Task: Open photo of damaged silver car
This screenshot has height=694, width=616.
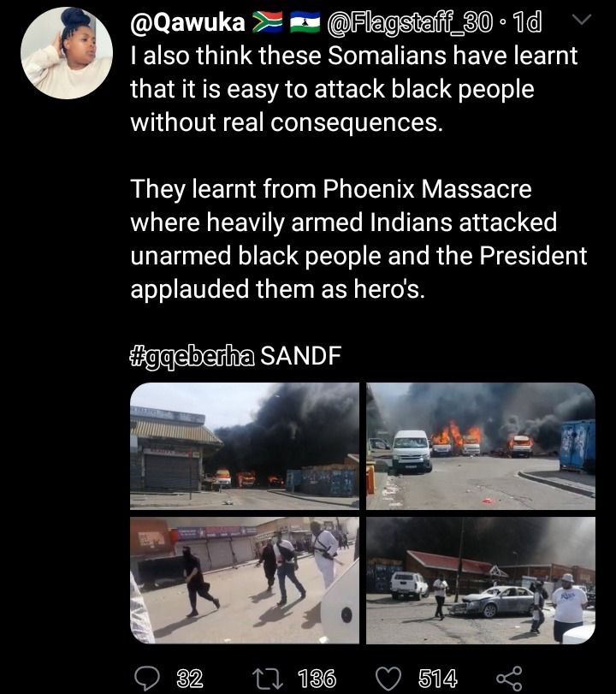Action: pyautogui.click(x=481, y=580)
